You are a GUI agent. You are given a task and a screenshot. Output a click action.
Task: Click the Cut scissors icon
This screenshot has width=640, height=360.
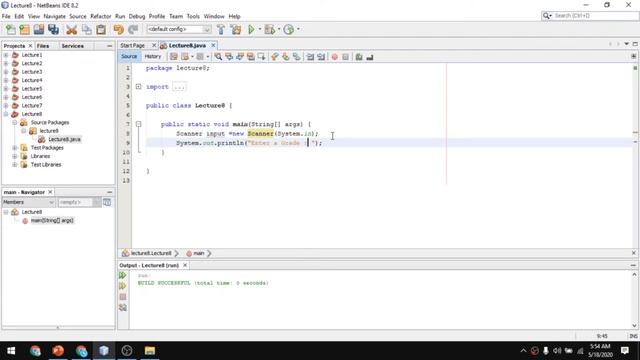[x=71, y=29]
